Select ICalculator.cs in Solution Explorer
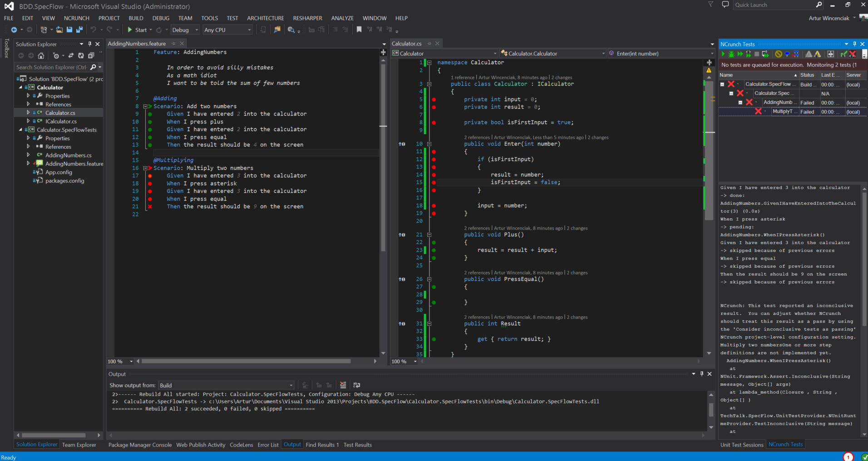This screenshot has width=868, height=461. pyautogui.click(x=61, y=121)
